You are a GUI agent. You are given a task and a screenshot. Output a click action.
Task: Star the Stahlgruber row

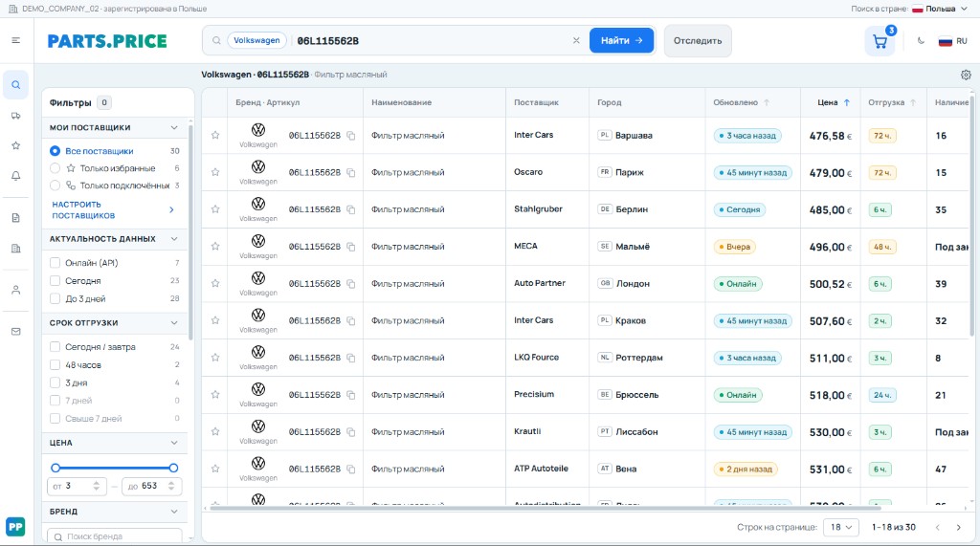tap(215, 209)
